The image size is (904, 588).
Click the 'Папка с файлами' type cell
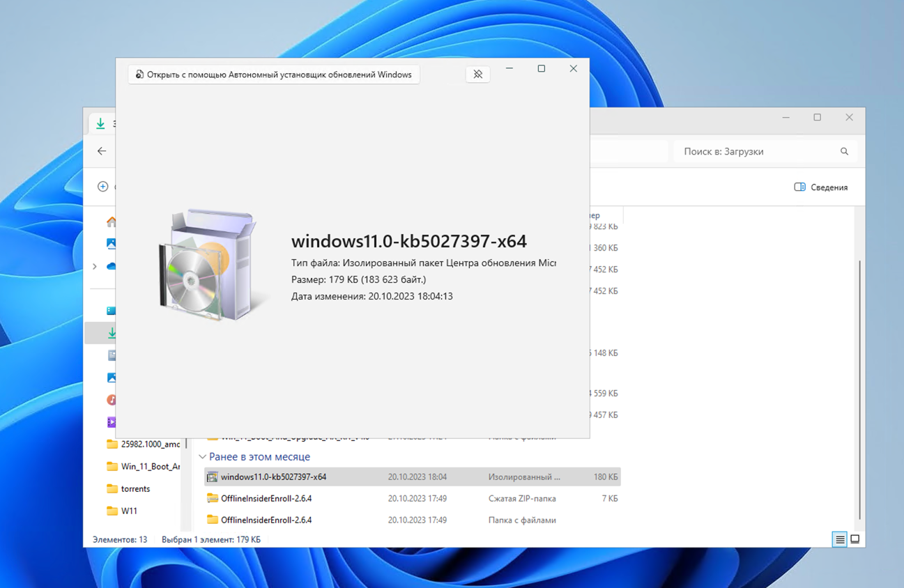click(522, 520)
